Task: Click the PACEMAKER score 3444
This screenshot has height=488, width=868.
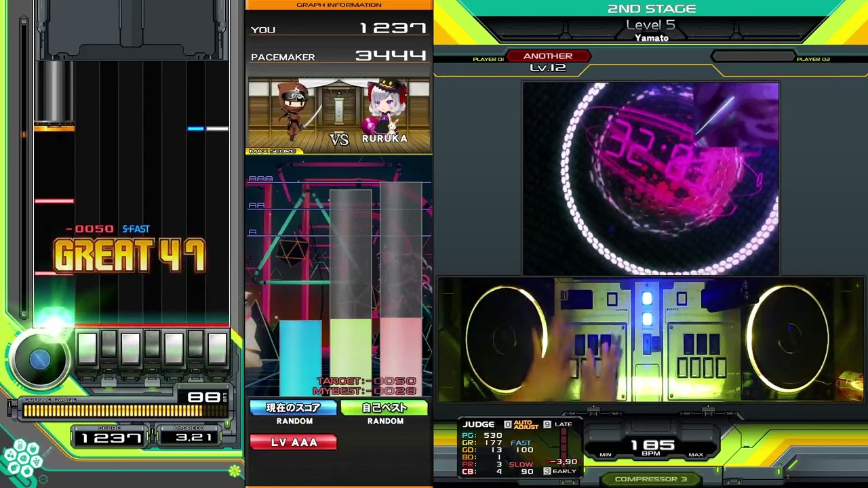Action: [391, 56]
